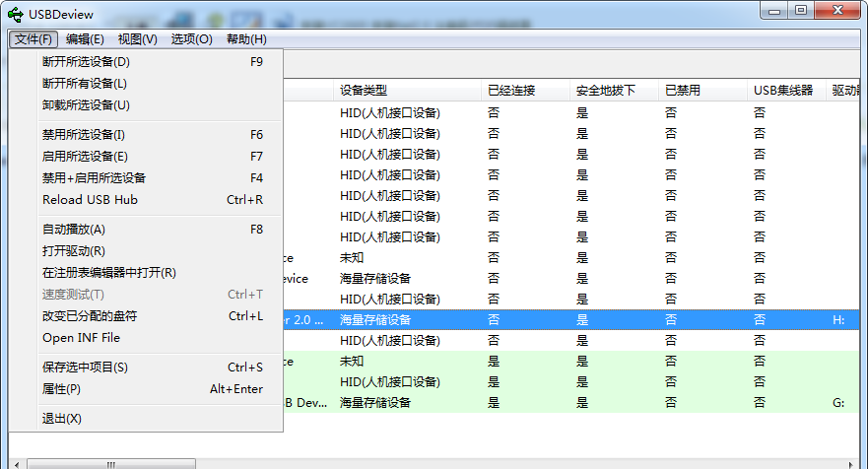Choose 断开所选设备(D) from the menu
The height and width of the screenshot is (469, 868).
coord(160,62)
